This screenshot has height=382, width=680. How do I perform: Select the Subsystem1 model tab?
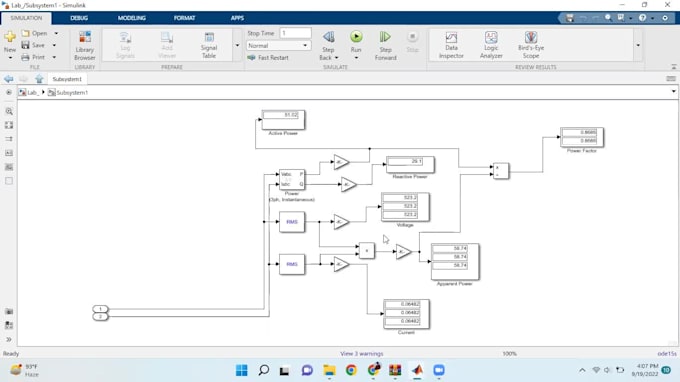point(67,79)
